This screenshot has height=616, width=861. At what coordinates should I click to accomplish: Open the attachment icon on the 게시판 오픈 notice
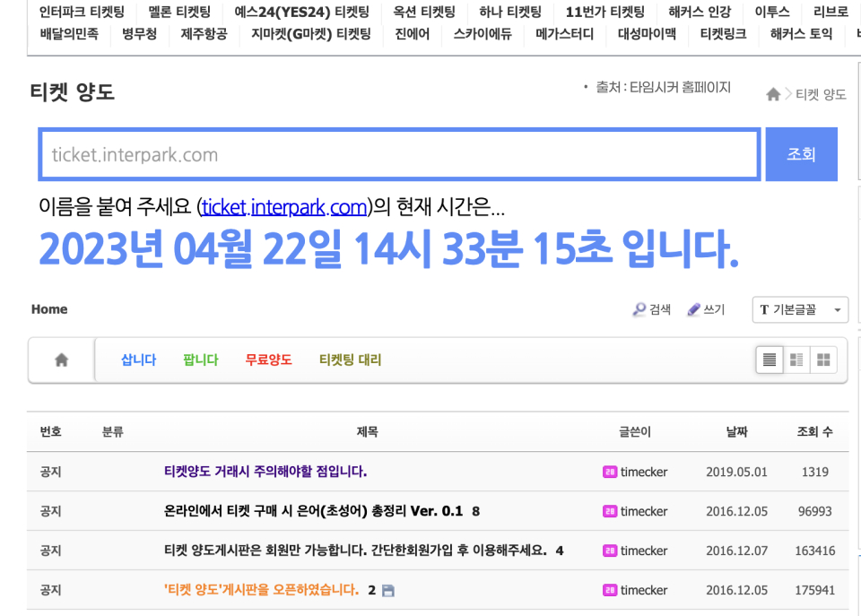tap(387, 590)
